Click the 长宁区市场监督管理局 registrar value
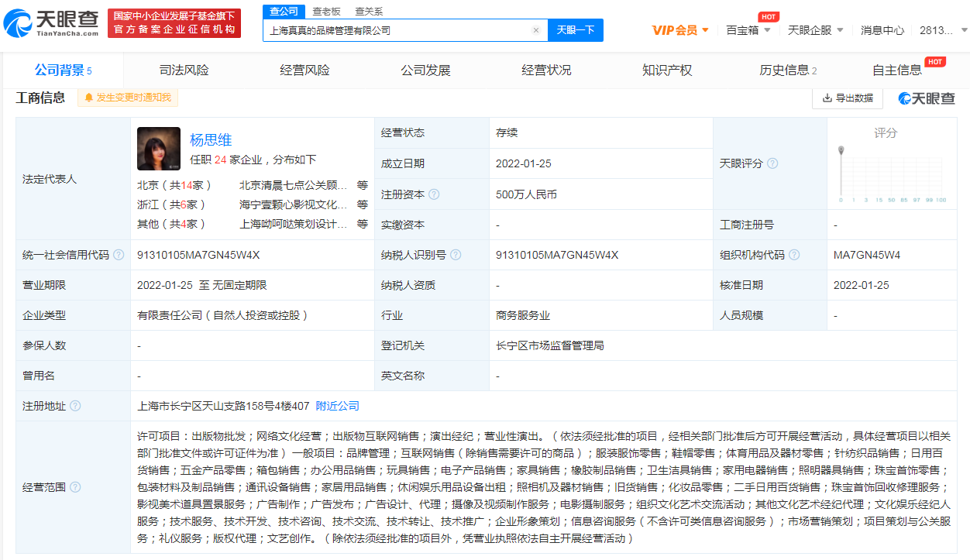970x560 pixels. pyautogui.click(x=550, y=345)
